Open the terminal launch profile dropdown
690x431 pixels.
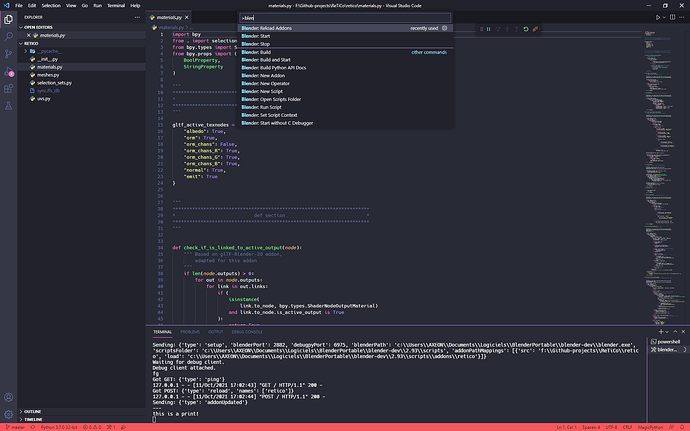[667, 332]
